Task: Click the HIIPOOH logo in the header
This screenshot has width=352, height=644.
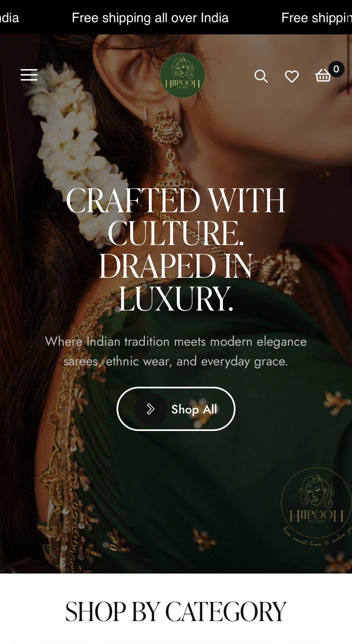Action: coord(182,75)
